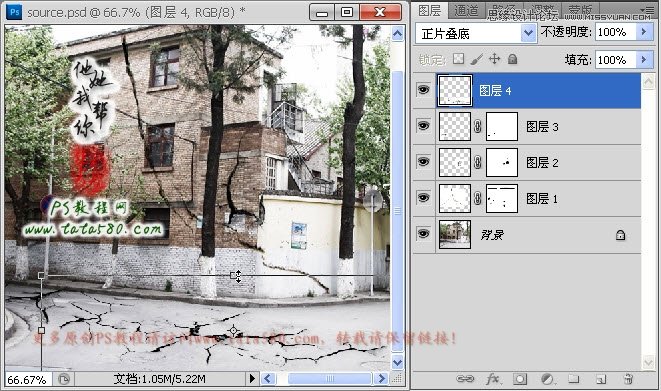
Task: Click the canvas vertical scrollbar thumb
Action: [x=398, y=211]
